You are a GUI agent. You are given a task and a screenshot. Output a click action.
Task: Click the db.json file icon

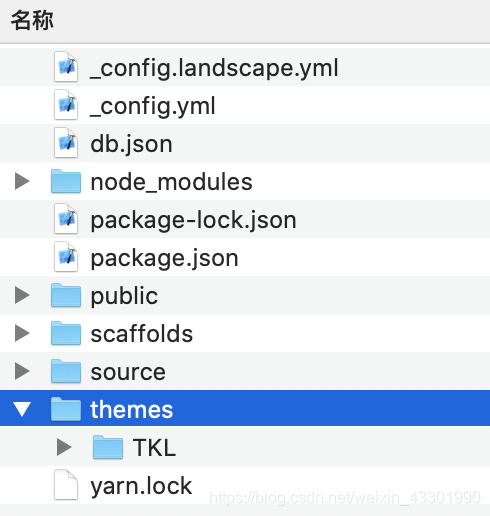(66, 143)
